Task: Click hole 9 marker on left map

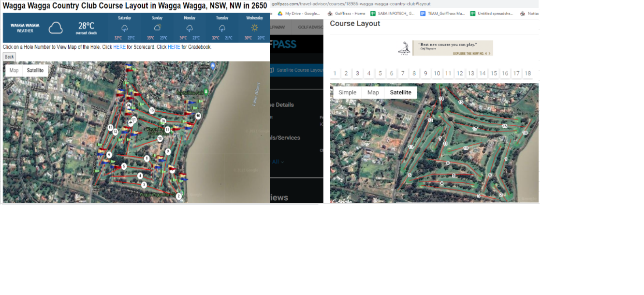Action: (x=168, y=152)
